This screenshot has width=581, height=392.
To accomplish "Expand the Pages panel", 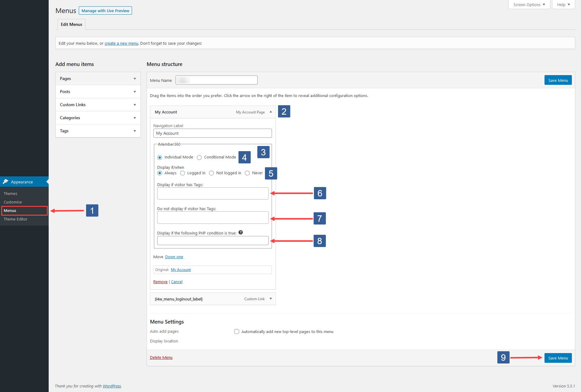I will (135, 78).
